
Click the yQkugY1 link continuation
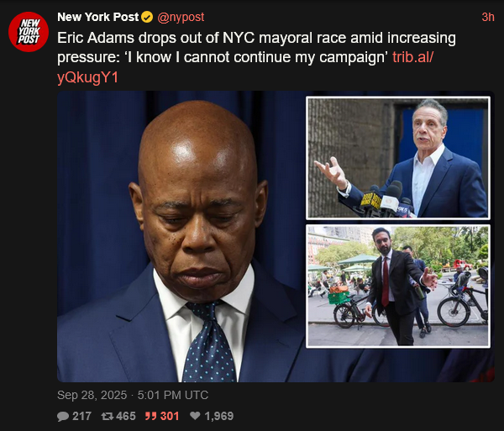tap(87, 77)
